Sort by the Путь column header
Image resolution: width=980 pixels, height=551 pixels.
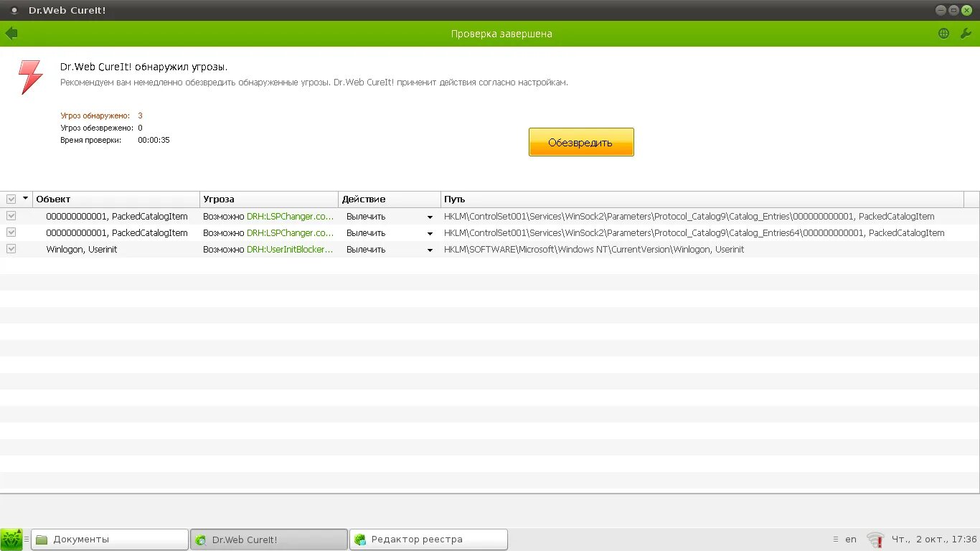702,199
